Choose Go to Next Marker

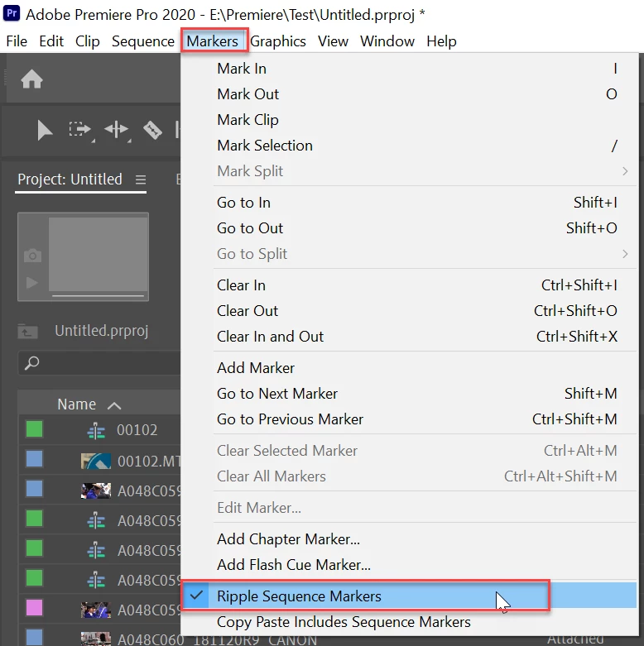410,394
